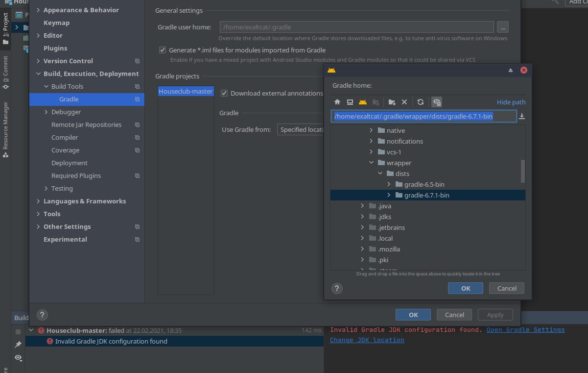The height and width of the screenshot is (373, 588).
Task: Click project-level icon beside Coverage
Action: [x=137, y=150]
